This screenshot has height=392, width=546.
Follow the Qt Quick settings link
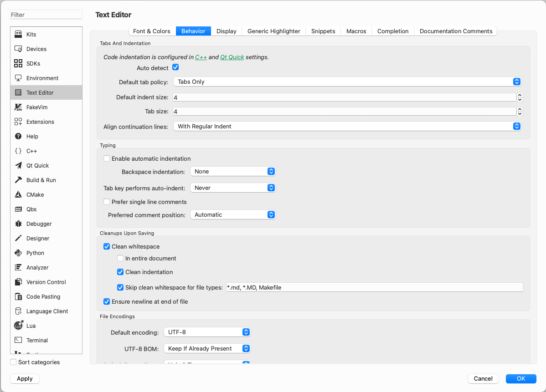(232, 57)
